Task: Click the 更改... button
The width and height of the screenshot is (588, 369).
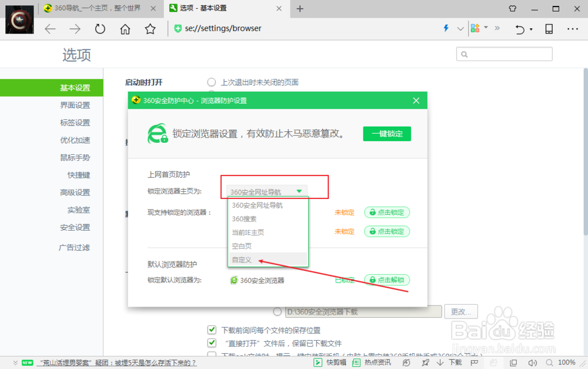Action: (461, 311)
